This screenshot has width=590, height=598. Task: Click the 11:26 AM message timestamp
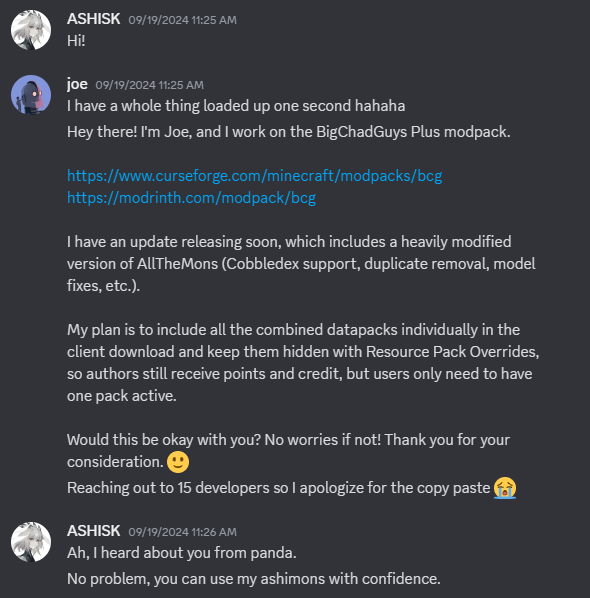[x=182, y=532]
